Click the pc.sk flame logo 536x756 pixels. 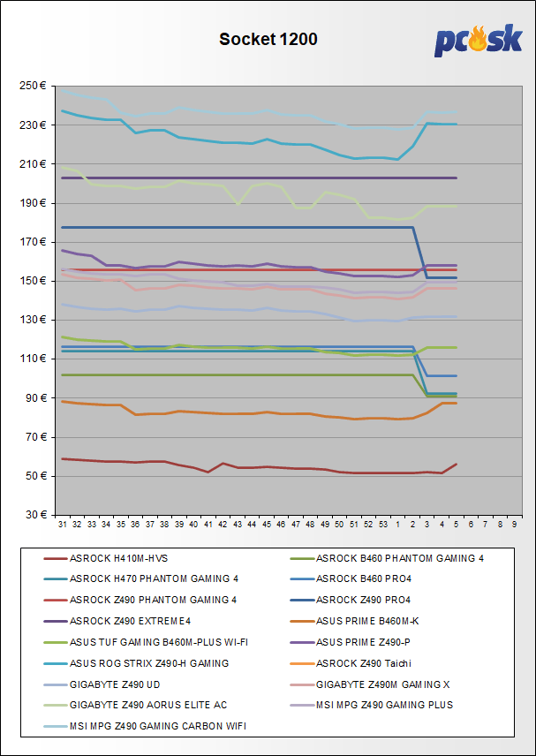tap(478, 40)
